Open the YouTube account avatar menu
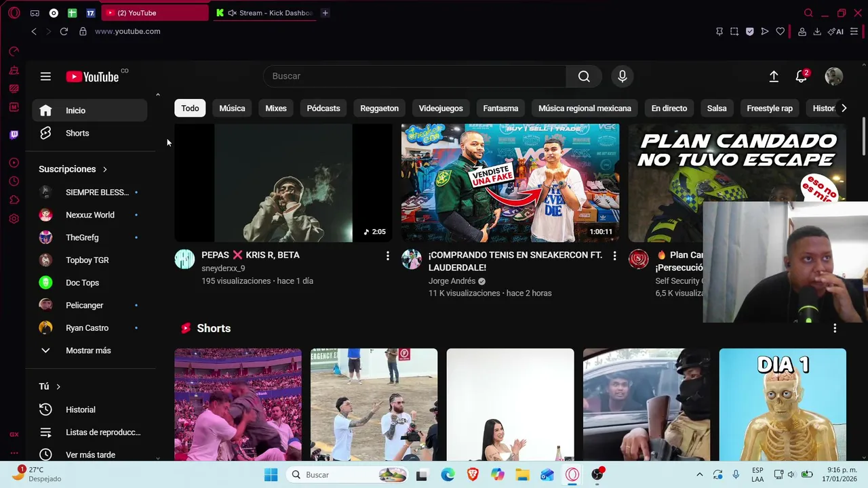 834,77
